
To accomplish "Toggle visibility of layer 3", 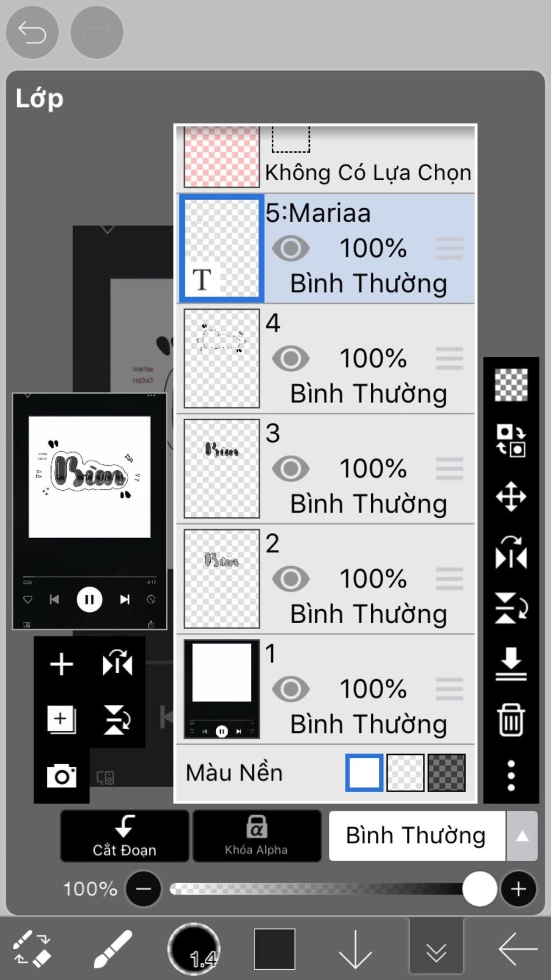I will tap(291, 469).
